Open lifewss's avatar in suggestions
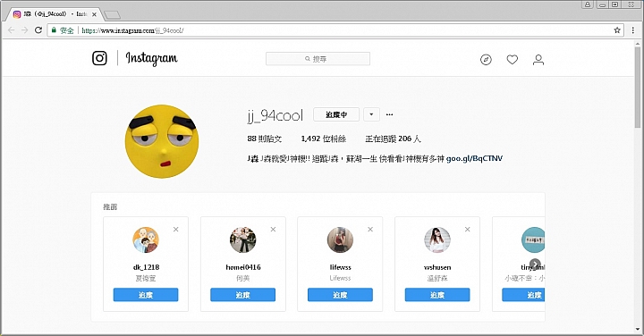Screen dimensions: 644x336 coord(340,240)
